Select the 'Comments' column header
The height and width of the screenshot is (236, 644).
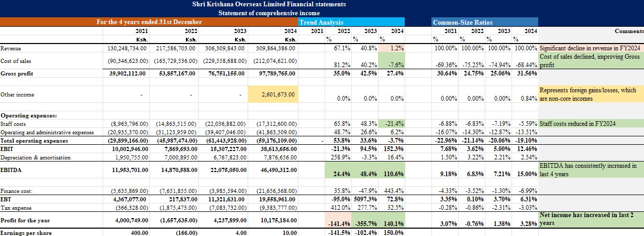pos(629,31)
